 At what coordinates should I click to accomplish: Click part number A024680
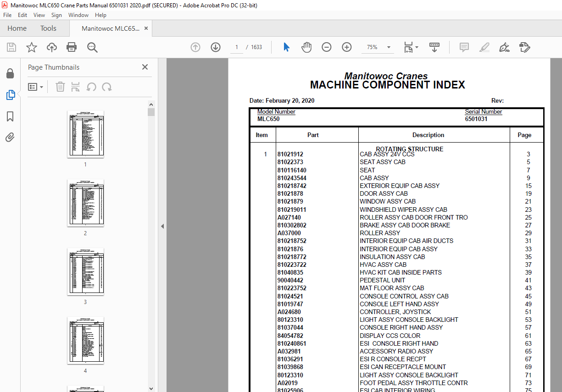coord(290,312)
